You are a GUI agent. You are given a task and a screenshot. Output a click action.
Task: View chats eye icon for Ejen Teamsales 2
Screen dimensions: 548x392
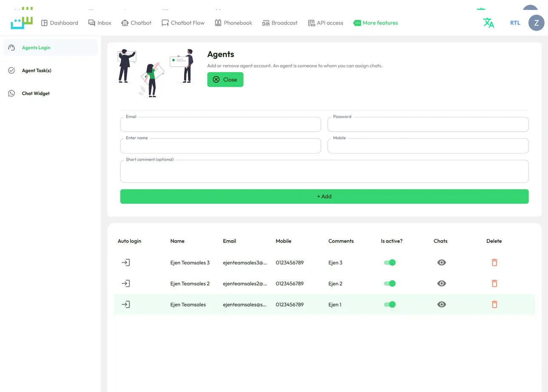pyautogui.click(x=442, y=283)
